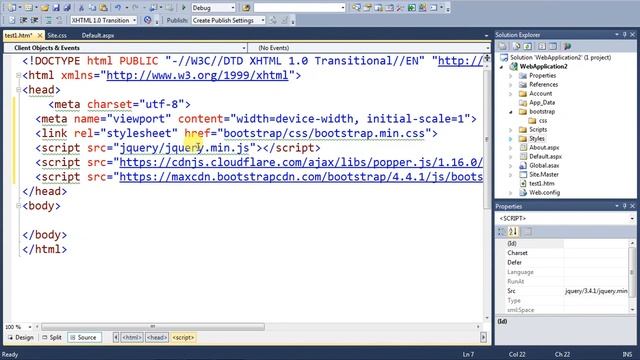Click the Categorized button in Properties panel

point(502,231)
